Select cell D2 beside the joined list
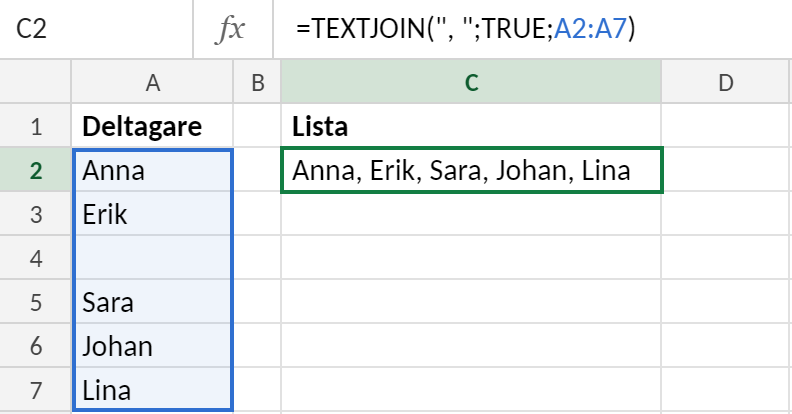This screenshot has height=414, width=792. tap(727, 170)
